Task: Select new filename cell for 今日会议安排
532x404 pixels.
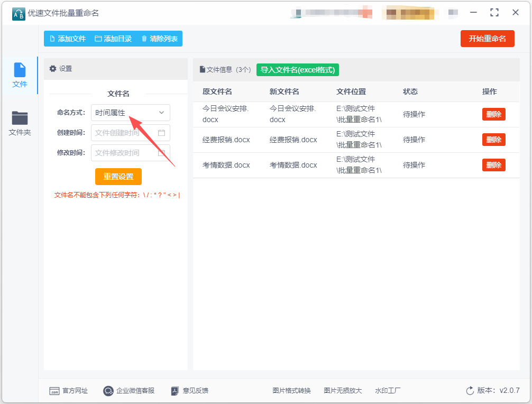Action: [293, 114]
